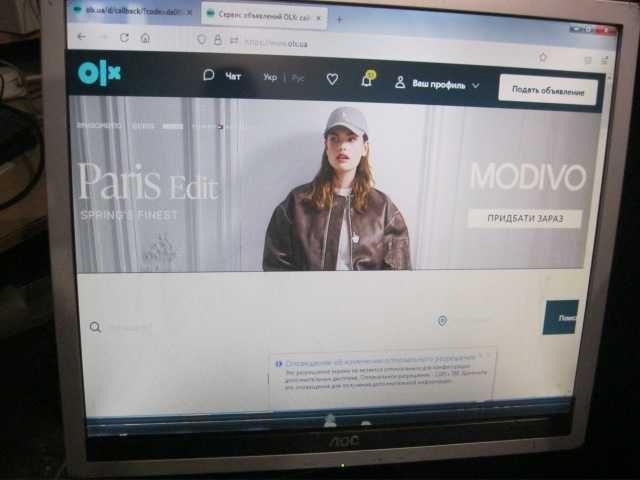Click Подать объявление button
The width and height of the screenshot is (640, 480).
(x=548, y=91)
